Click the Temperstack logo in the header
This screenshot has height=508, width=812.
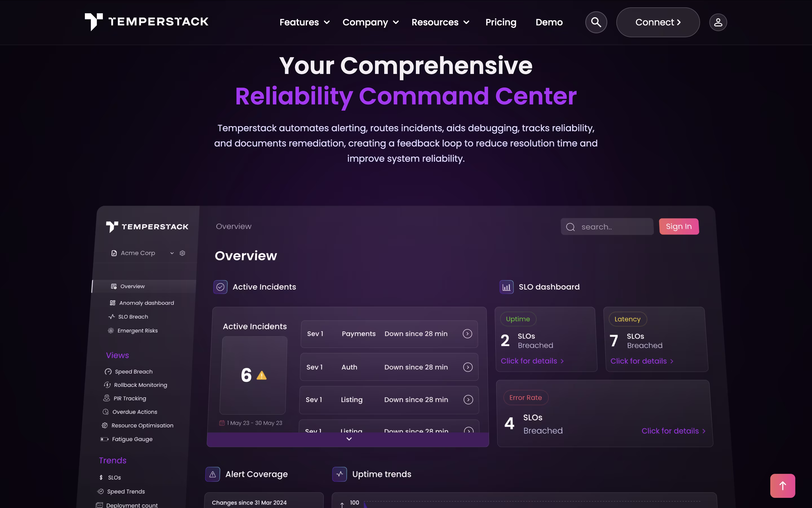coord(147,22)
